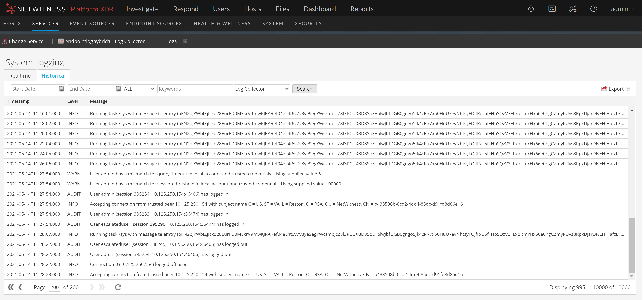The width and height of the screenshot is (644, 300).
Task: Switch to the Realtime tab
Action: coord(20,76)
